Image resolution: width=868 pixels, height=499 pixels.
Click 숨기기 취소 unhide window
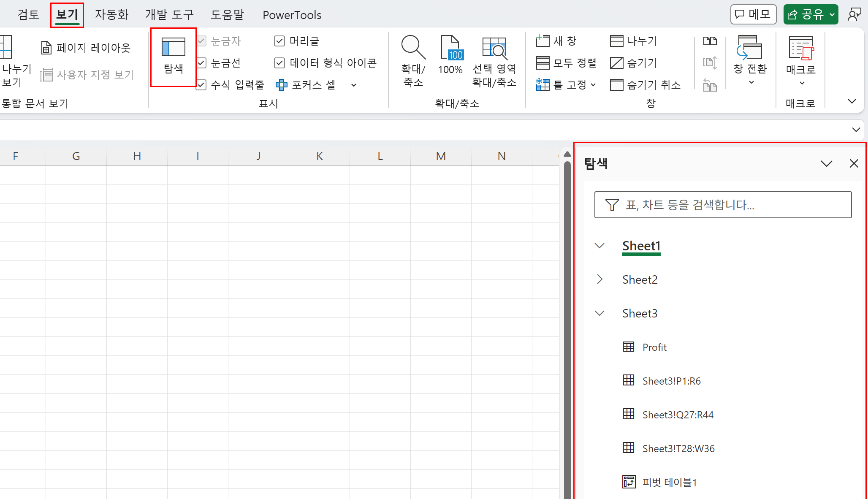point(646,85)
